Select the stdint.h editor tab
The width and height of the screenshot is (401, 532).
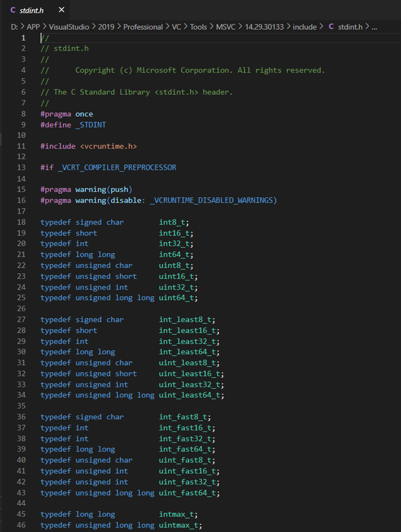tap(36, 10)
